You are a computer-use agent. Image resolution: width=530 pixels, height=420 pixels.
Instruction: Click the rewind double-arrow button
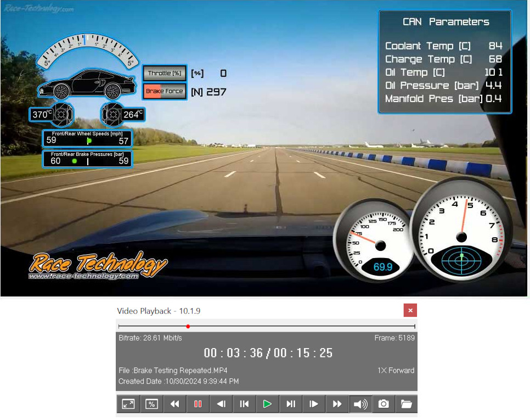(174, 404)
